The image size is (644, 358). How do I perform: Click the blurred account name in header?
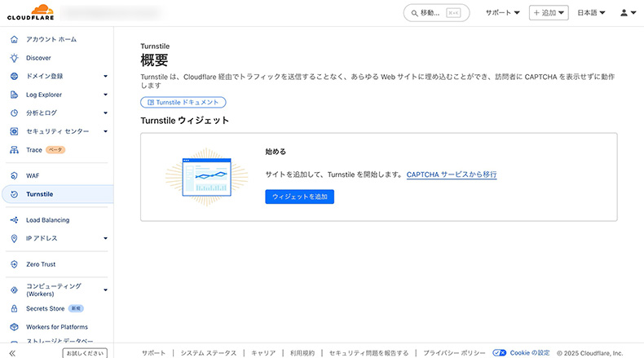111,13
